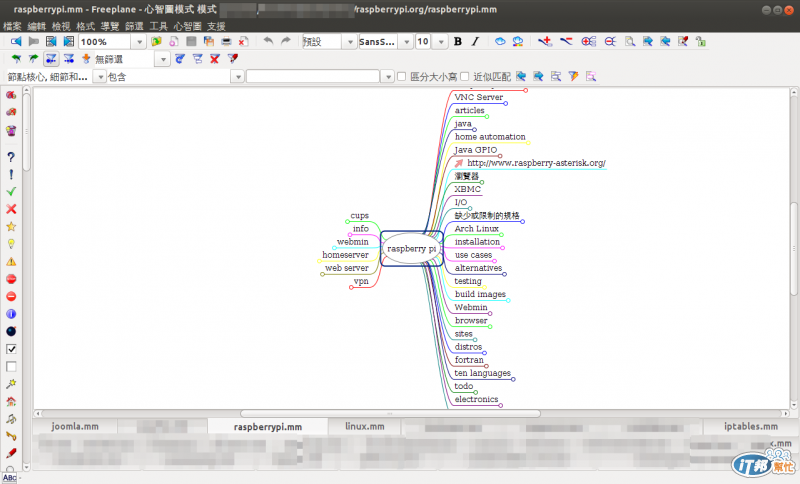Enable 區分大小寫 case-sensitive checkbox
This screenshot has height=484, width=800.
pos(402,77)
